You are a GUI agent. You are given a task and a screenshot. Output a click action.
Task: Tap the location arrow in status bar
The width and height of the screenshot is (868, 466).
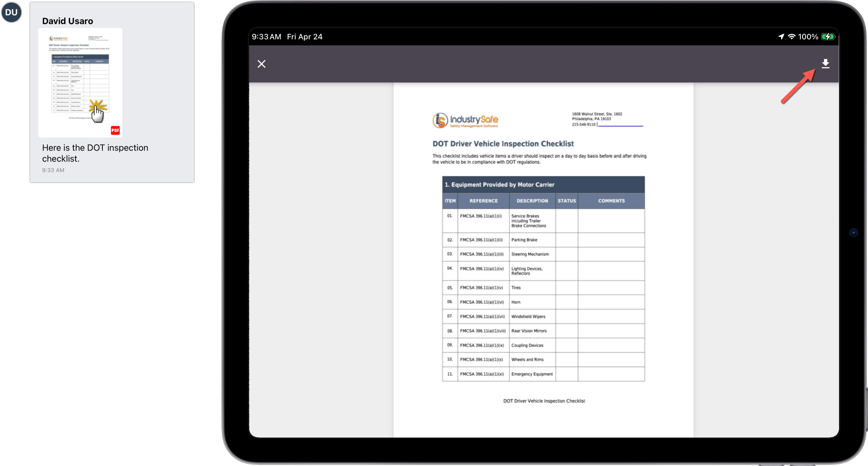(781, 37)
